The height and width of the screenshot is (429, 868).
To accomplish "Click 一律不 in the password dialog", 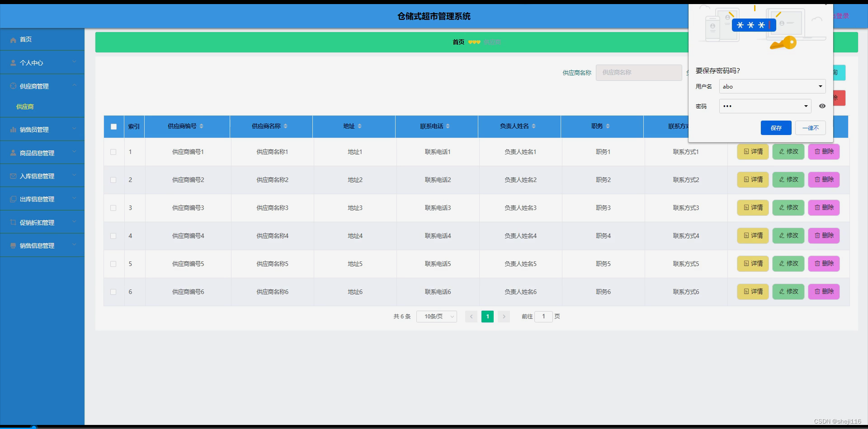I will pos(811,128).
